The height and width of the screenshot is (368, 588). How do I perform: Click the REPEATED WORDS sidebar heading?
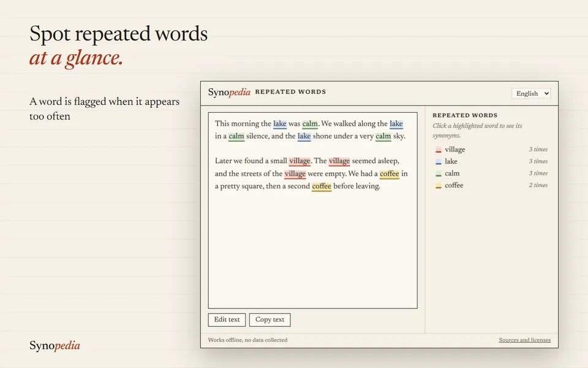pos(465,115)
